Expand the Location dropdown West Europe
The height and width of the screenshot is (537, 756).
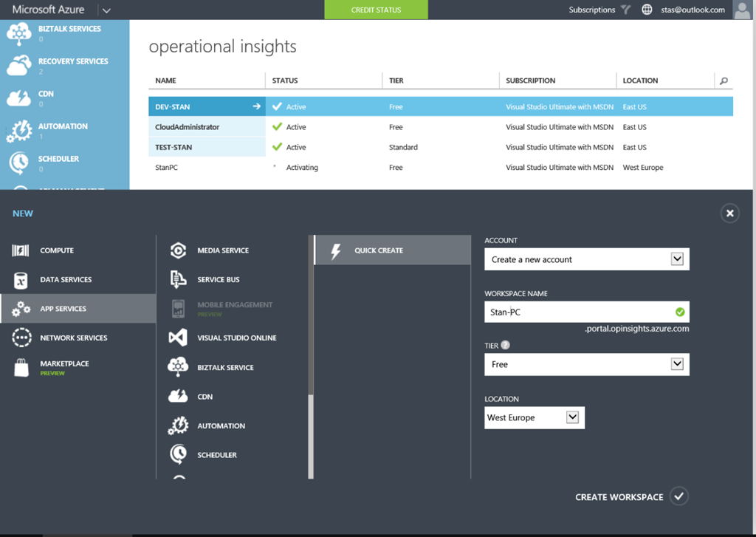click(x=572, y=417)
